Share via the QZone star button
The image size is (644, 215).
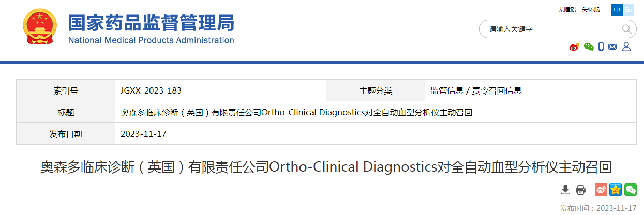click(615, 190)
